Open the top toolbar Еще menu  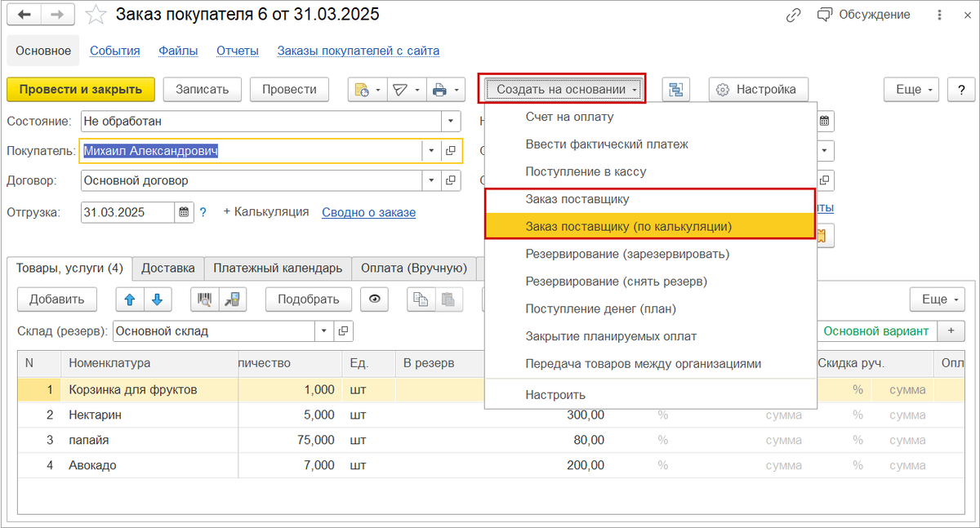[x=912, y=90]
